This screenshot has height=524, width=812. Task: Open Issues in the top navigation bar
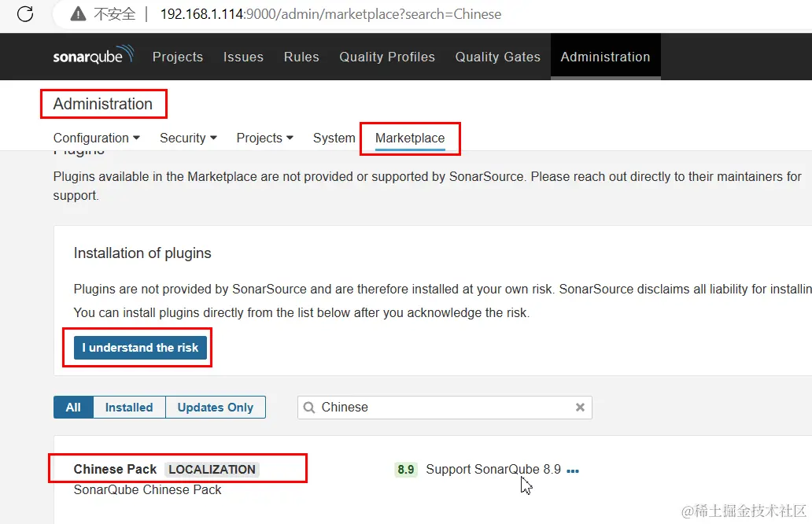coord(243,57)
